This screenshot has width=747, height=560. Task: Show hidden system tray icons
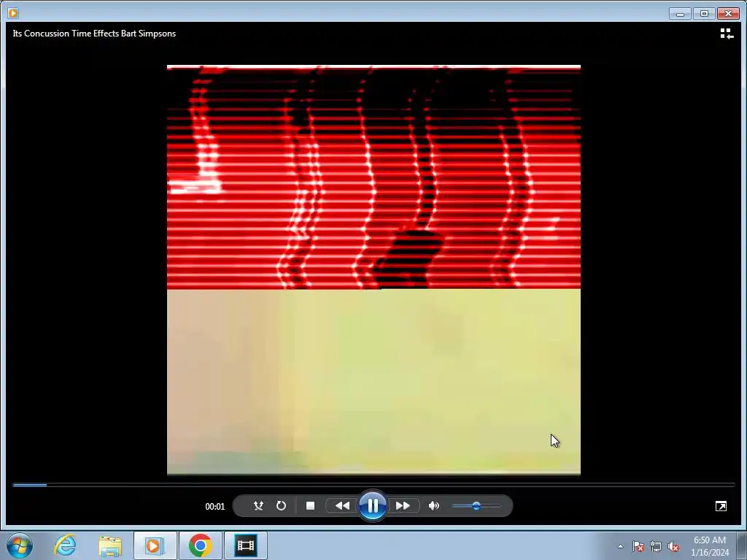[x=620, y=546]
